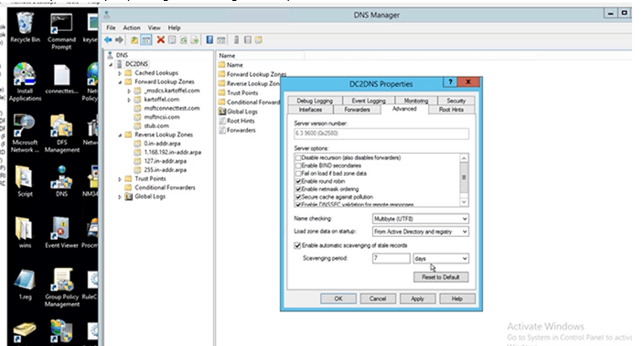Open the File menu
The image size is (644, 346).
pyautogui.click(x=111, y=27)
